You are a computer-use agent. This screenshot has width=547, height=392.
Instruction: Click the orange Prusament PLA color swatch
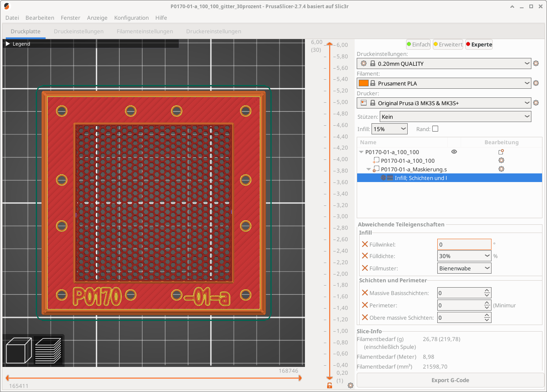(363, 83)
